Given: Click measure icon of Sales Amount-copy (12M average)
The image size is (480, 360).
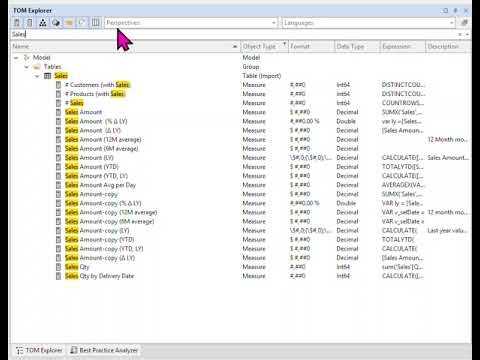Looking at the screenshot, I should click(x=58, y=212).
